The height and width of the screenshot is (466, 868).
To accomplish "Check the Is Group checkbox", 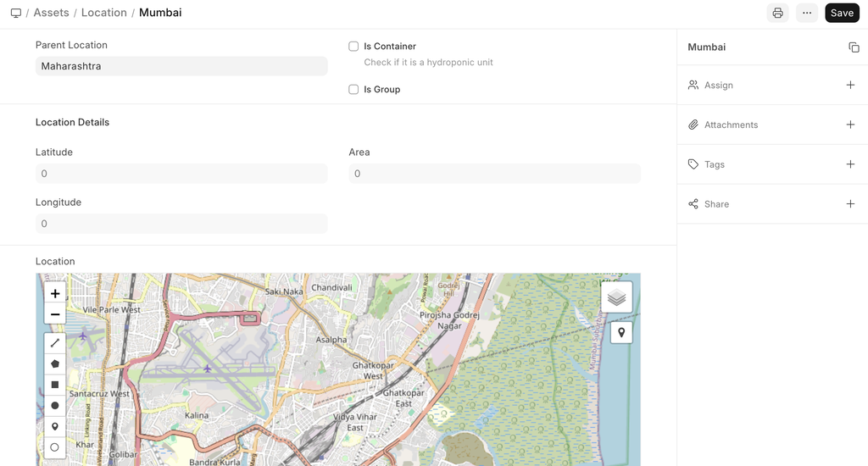I will click(x=353, y=90).
